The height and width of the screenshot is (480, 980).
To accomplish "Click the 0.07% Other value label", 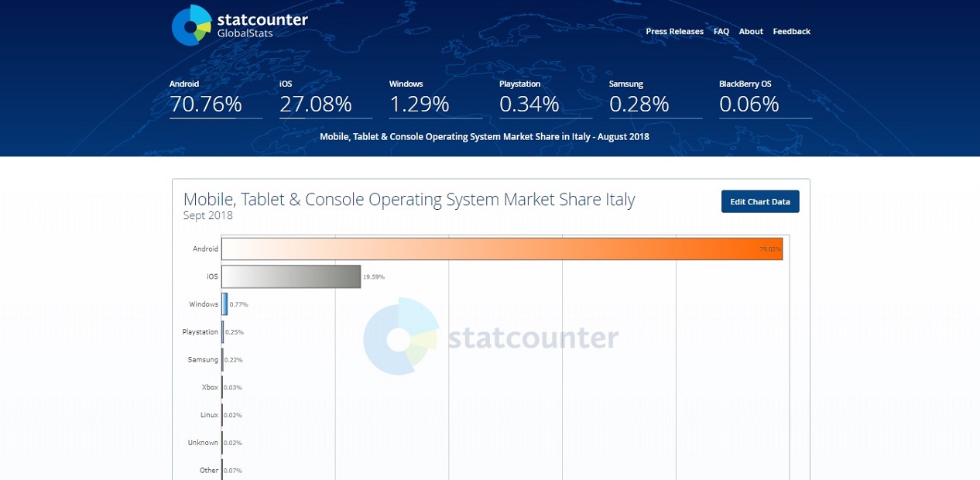I will pos(233,471).
